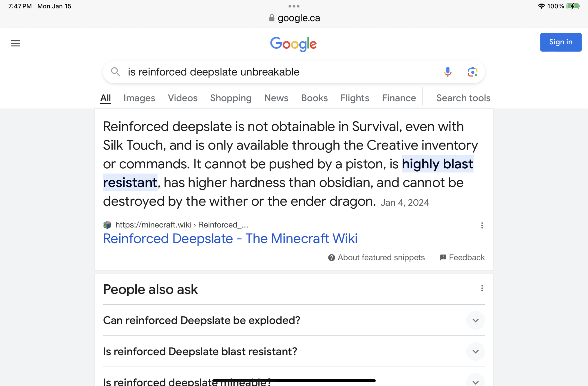Click the Sign in button

[x=561, y=42]
